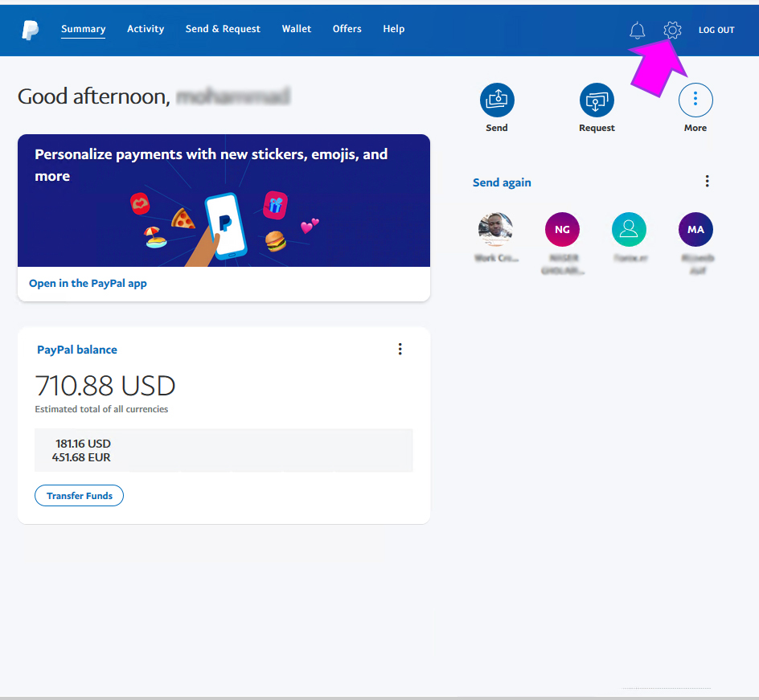
Task: Select the photo avatar contact
Action: click(x=495, y=229)
